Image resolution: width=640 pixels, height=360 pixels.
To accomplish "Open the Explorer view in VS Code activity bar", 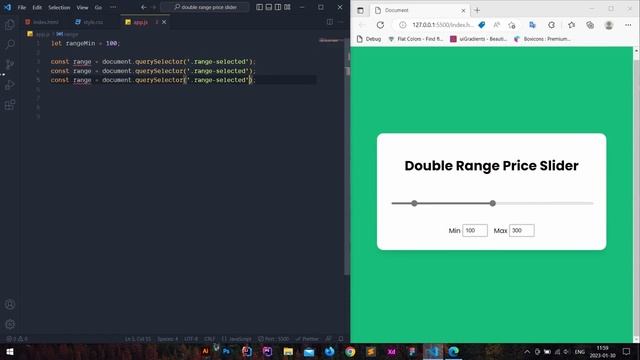I will [x=10, y=25].
